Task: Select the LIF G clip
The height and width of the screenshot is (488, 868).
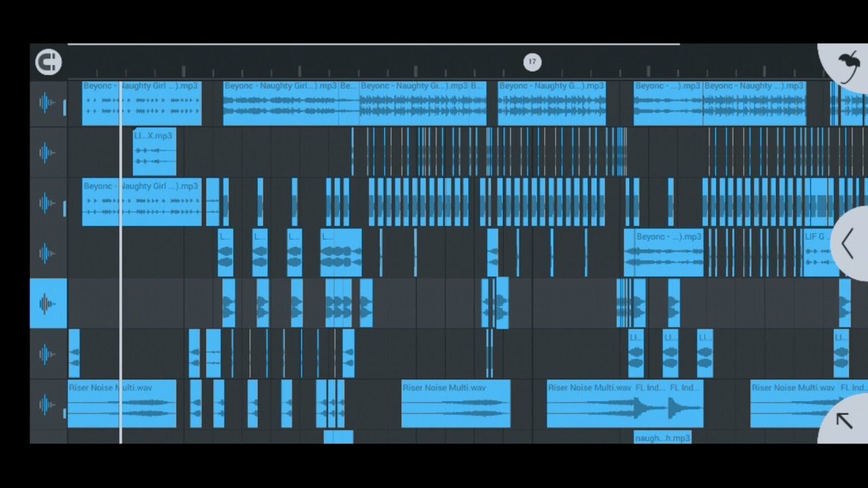Action: point(821,253)
